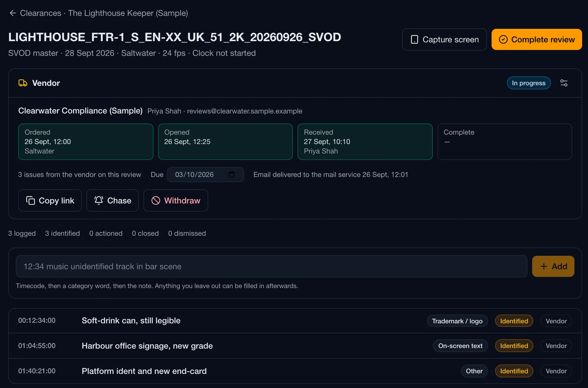
Task: Filter by 3 logged count
Action: (22, 233)
